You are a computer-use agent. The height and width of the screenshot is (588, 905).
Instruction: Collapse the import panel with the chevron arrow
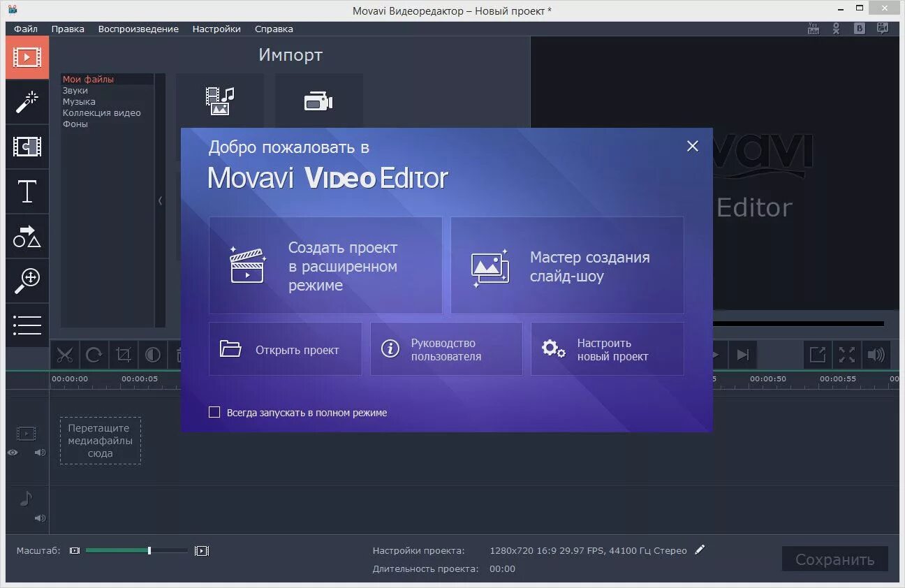(160, 200)
